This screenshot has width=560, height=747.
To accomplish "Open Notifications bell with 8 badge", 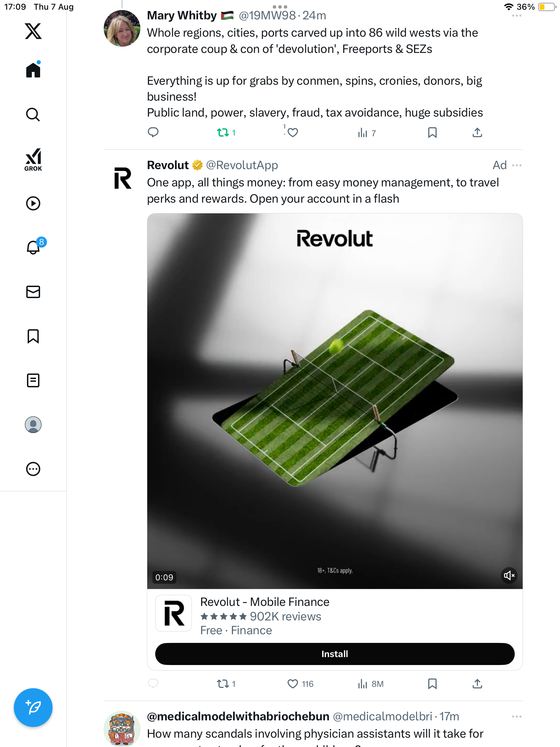I will pyautogui.click(x=34, y=247).
